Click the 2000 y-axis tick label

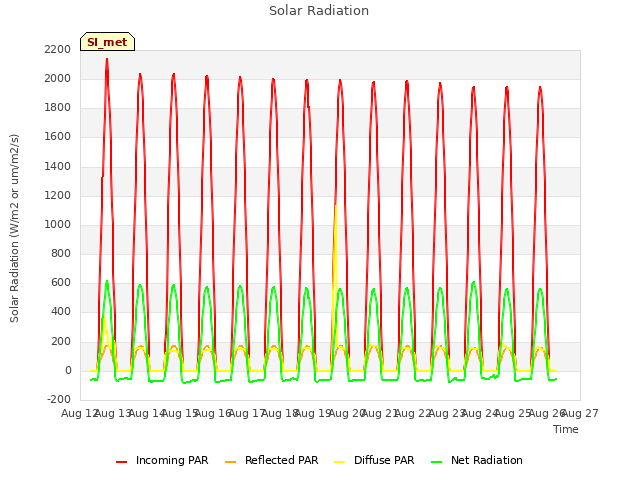pos(58,78)
